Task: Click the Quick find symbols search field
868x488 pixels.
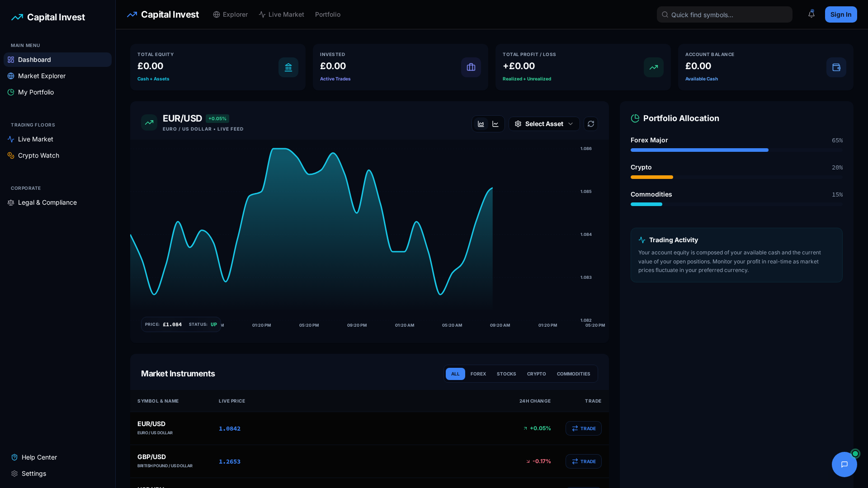Action: 724,14
